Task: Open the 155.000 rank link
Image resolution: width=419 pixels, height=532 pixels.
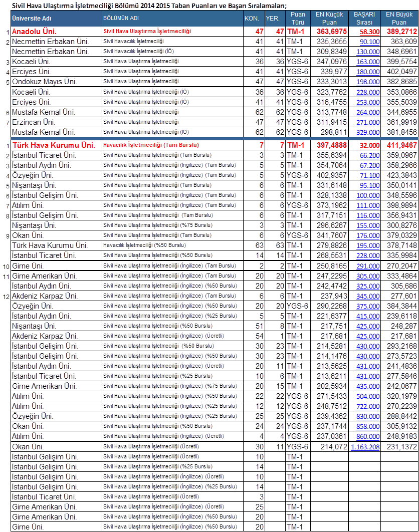Action: click(368, 225)
